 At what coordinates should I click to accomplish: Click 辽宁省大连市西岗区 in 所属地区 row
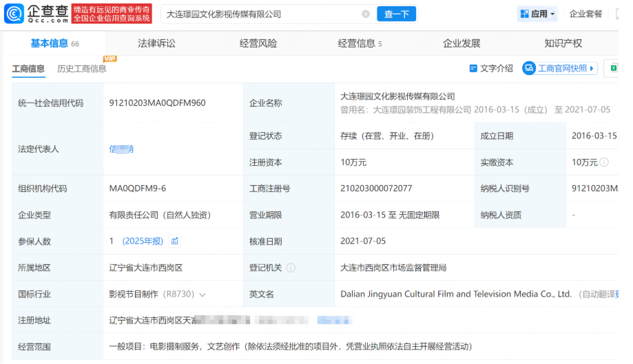point(146,268)
